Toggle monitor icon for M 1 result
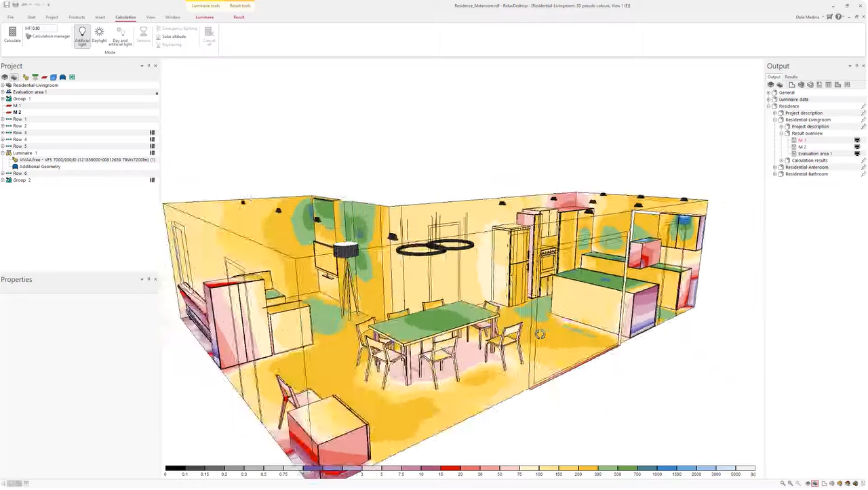This screenshot has height=490, width=868. coord(857,140)
